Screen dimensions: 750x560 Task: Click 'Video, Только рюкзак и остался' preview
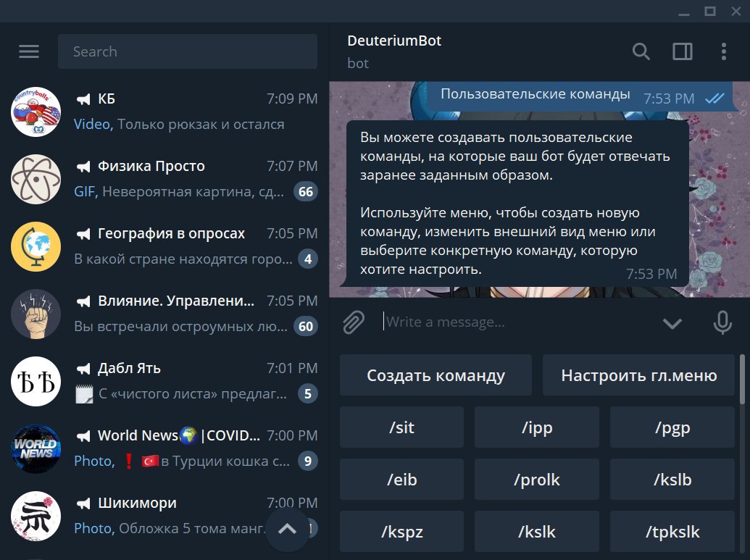point(179,125)
